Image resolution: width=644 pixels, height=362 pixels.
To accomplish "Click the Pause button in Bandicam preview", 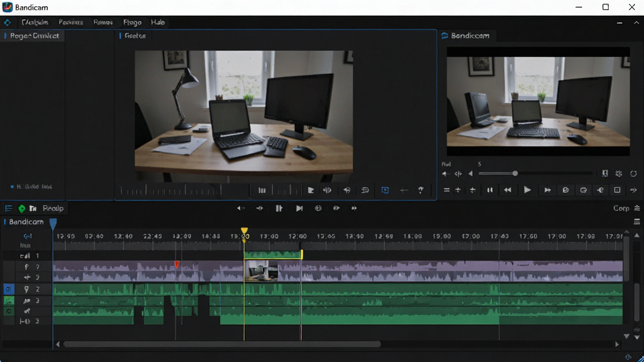I will [x=489, y=190].
